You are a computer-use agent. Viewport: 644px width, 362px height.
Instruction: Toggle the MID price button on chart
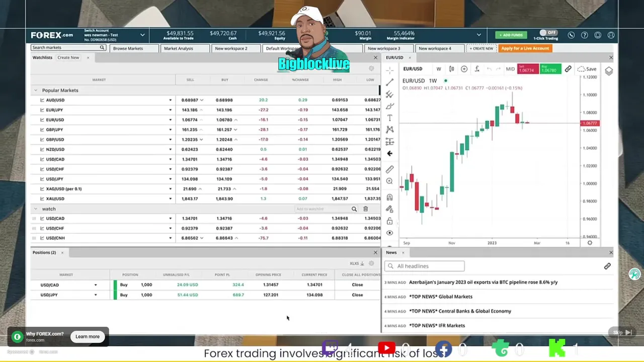point(510,69)
